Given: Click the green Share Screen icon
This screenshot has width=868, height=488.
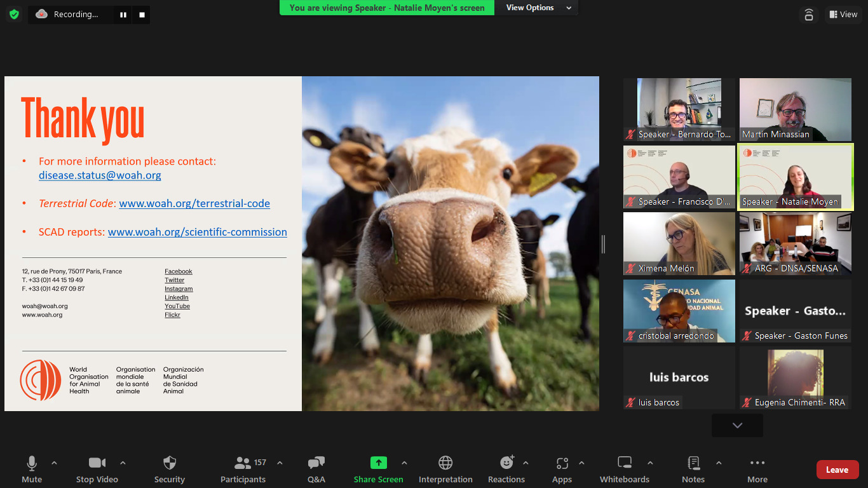Looking at the screenshot, I should pyautogui.click(x=378, y=463).
